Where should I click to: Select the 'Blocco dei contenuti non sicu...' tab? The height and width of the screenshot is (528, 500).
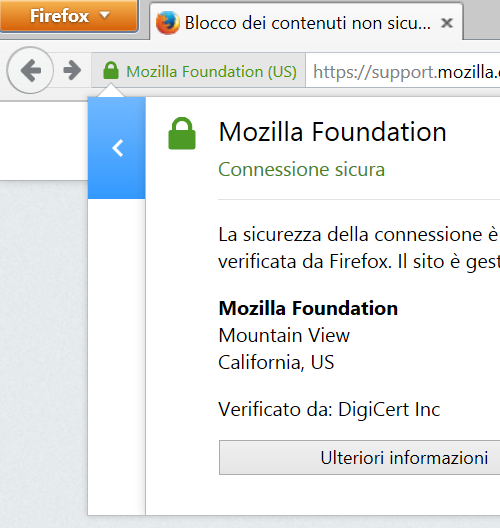pos(306,22)
